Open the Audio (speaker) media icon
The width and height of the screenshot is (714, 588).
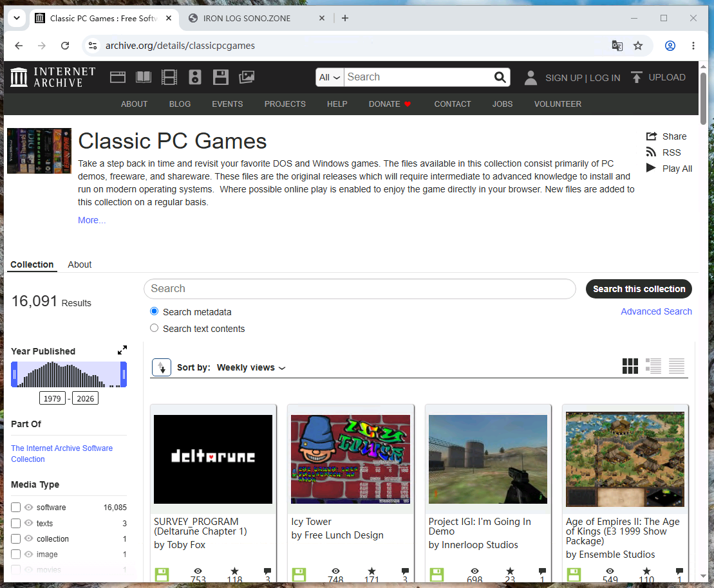pos(195,77)
